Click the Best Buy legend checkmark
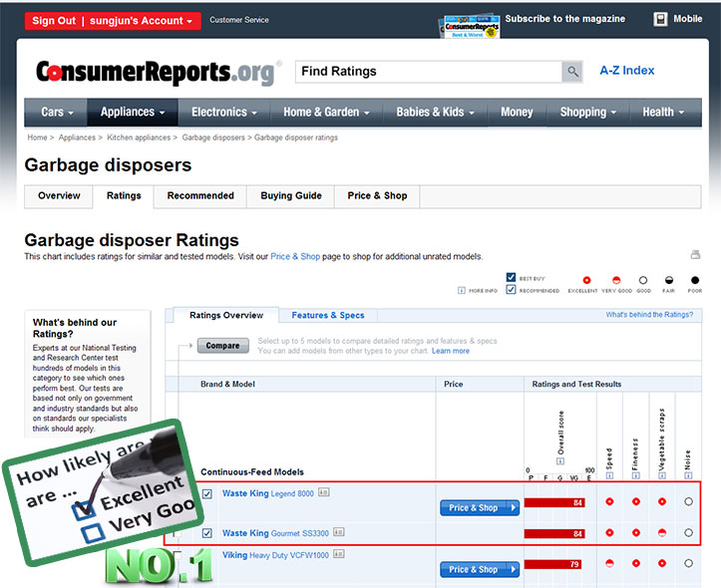 511,277
